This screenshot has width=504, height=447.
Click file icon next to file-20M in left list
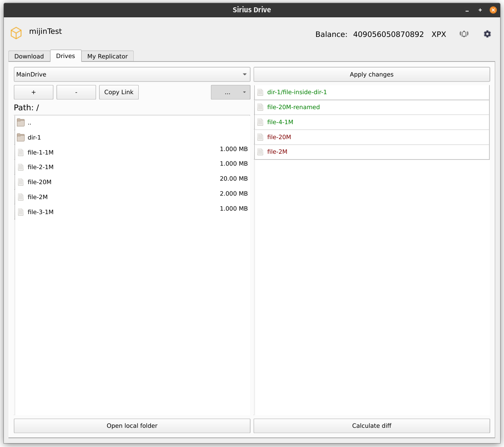click(21, 182)
